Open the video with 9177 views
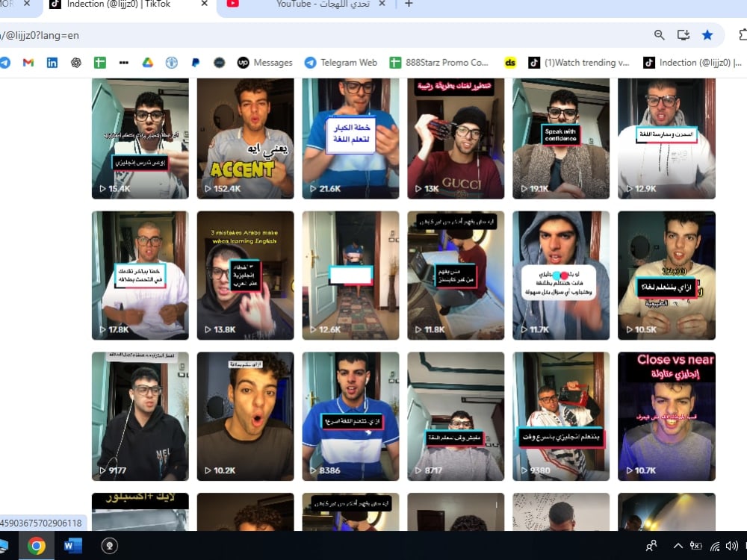 [x=140, y=416]
